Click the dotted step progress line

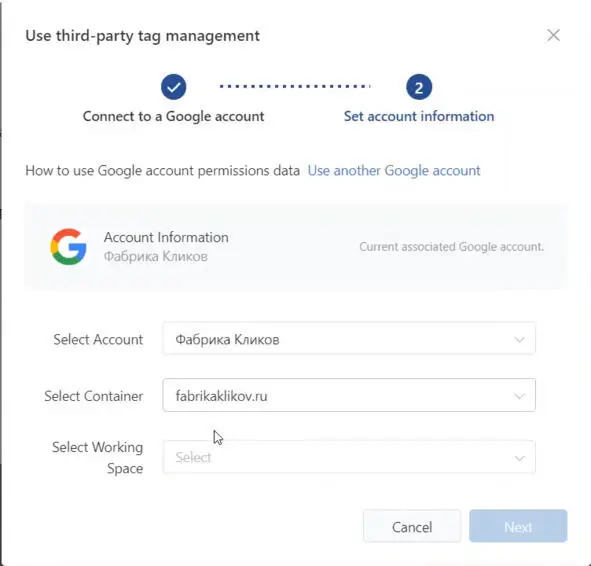[295, 86]
